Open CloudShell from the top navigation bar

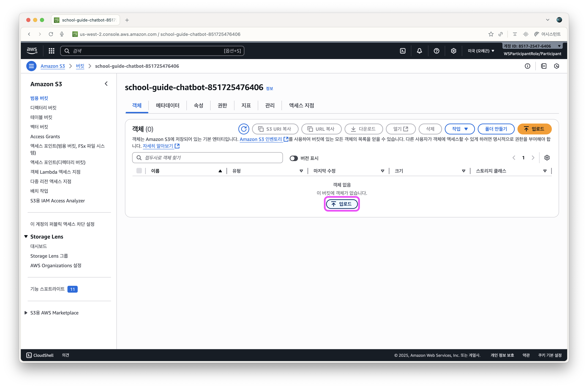[x=403, y=51]
